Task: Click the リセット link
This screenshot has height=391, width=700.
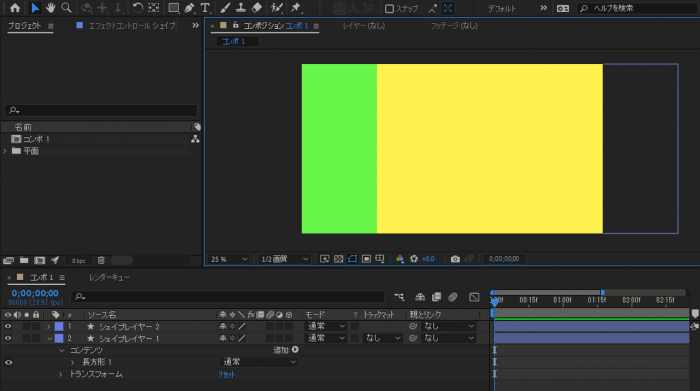Action: point(226,374)
